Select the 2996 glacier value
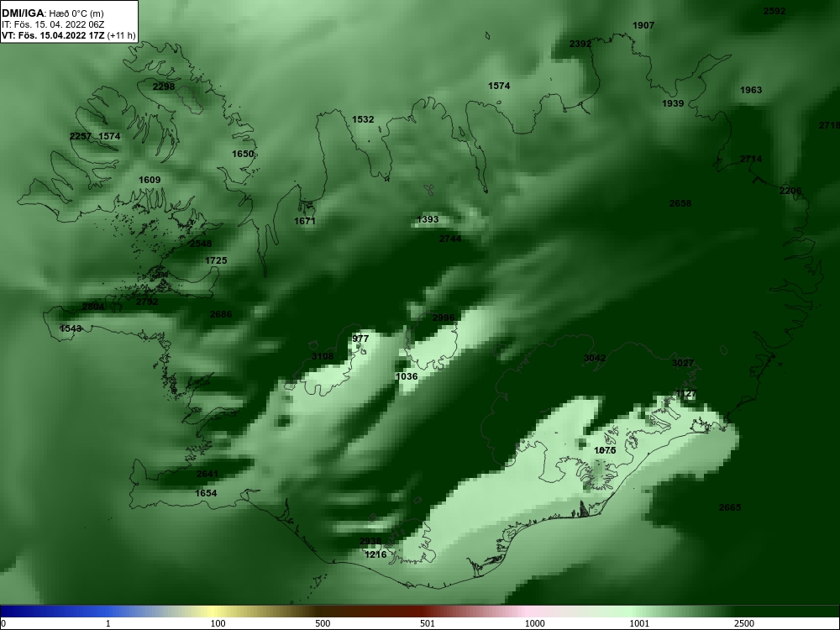Image resolution: width=840 pixels, height=630 pixels. (x=443, y=318)
